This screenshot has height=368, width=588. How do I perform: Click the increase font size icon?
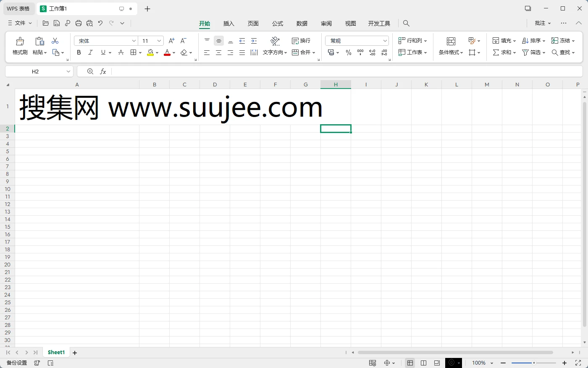[171, 41]
